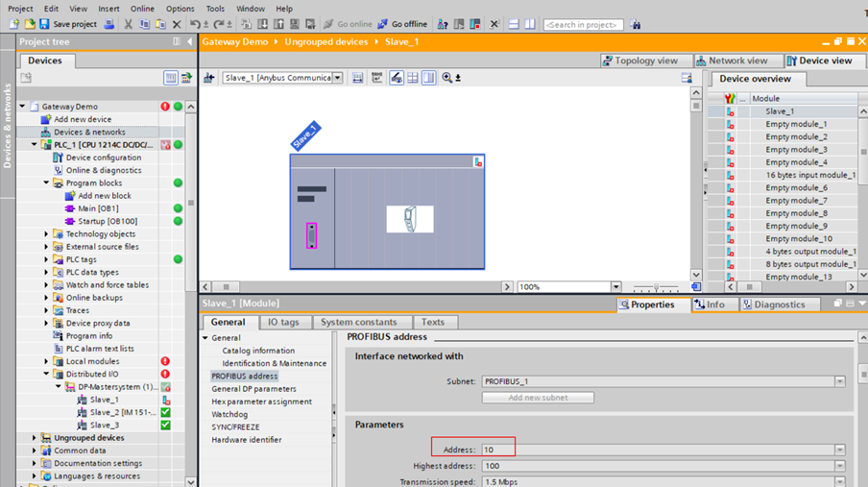
Task: Click the zoom slider below device view
Action: click(657, 287)
